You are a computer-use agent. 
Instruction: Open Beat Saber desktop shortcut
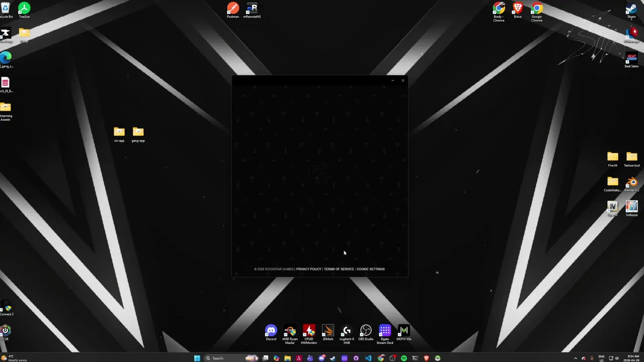tap(631, 60)
